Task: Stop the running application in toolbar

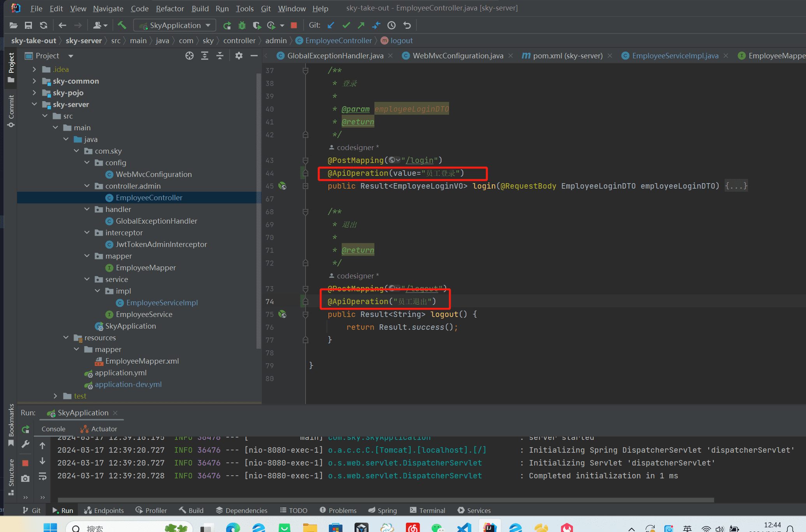Action: [x=294, y=26]
